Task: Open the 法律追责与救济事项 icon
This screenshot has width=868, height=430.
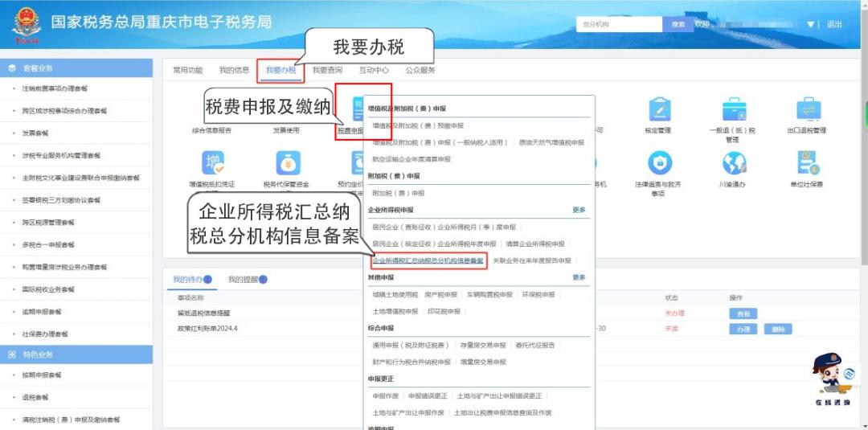Action: tap(659, 164)
